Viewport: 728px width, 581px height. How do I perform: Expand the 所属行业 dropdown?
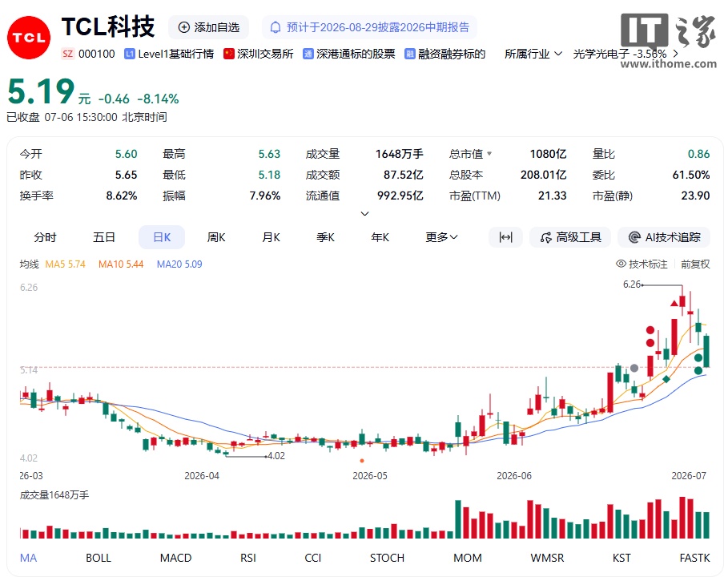533,54
